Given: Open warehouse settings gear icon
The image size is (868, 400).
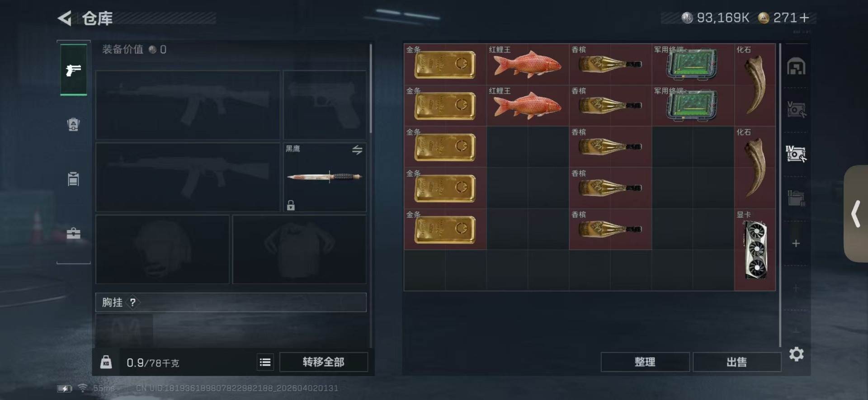Looking at the screenshot, I should click(796, 354).
